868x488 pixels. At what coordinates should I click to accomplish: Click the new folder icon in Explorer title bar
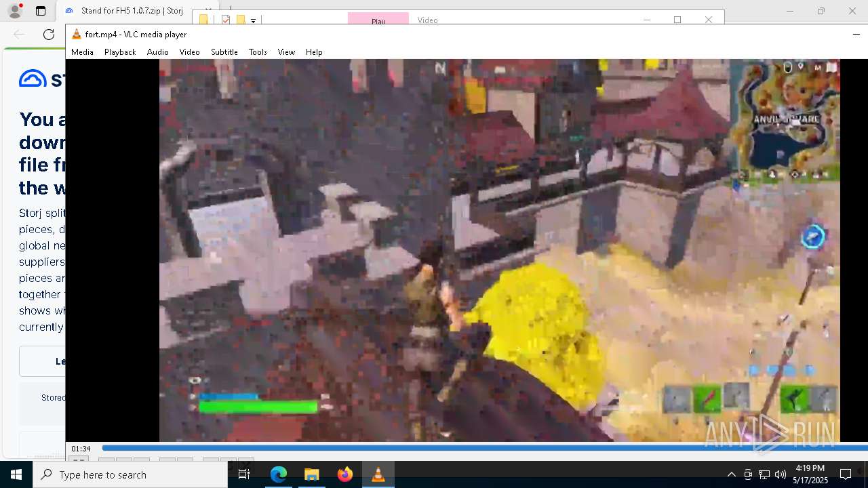(240, 20)
